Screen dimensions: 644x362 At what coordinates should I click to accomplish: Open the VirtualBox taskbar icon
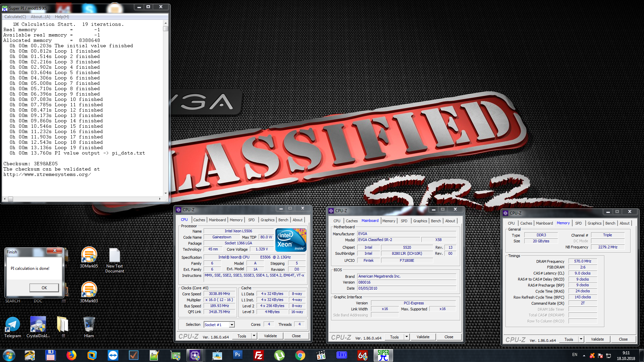pos(92,355)
